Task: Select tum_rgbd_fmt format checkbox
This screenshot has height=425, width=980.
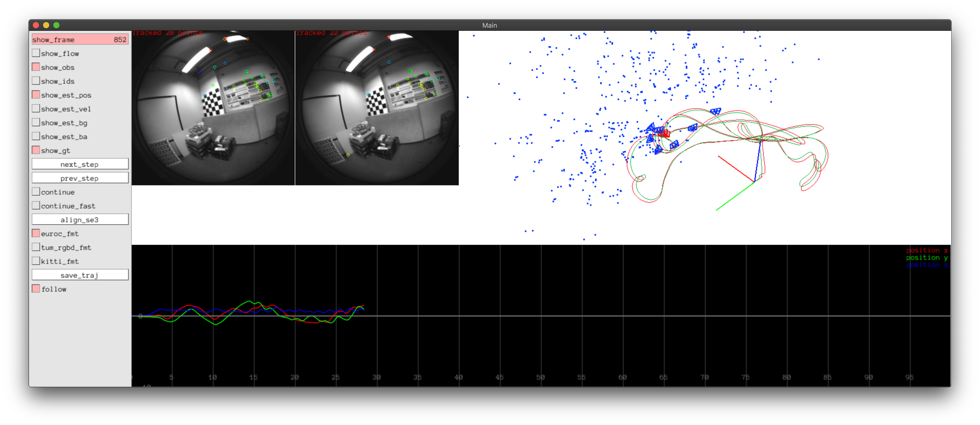Action: [36, 247]
